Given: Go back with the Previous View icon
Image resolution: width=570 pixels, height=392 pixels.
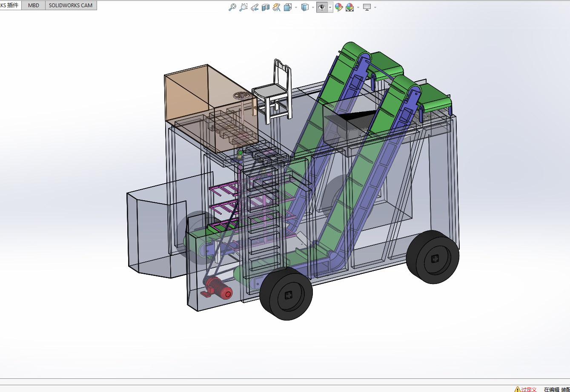Looking at the screenshot, I should (x=255, y=7).
